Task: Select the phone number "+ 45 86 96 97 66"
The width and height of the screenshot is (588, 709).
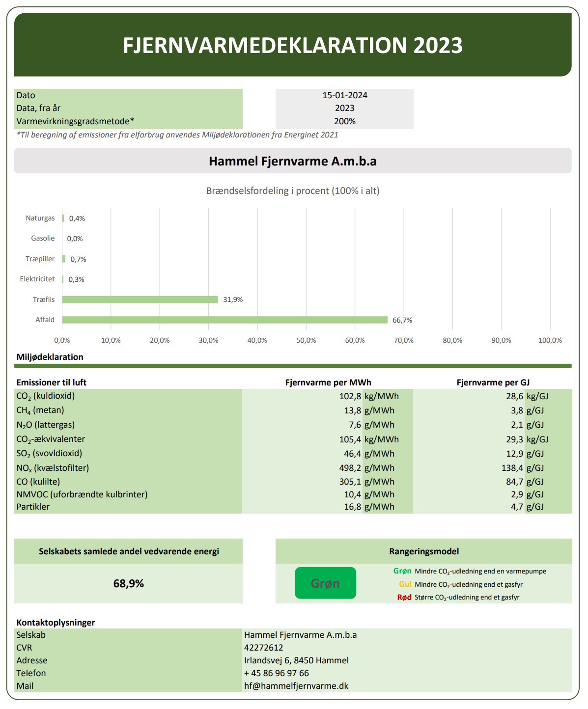Action: (x=277, y=673)
